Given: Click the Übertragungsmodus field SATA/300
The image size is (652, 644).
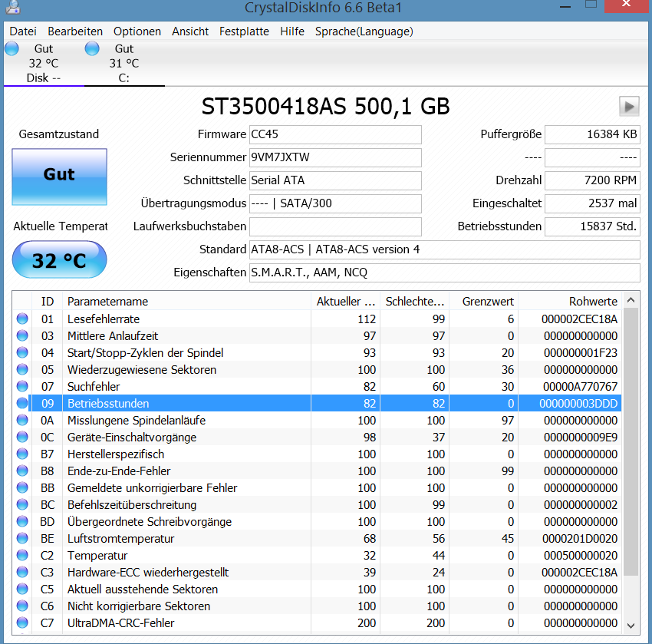Looking at the screenshot, I should pyautogui.click(x=335, y=203).
